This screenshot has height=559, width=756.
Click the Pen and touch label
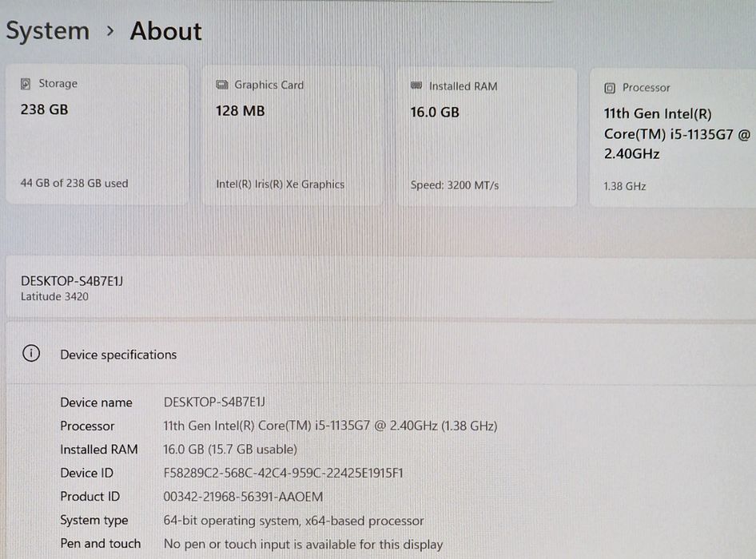(x=100, y=544)
